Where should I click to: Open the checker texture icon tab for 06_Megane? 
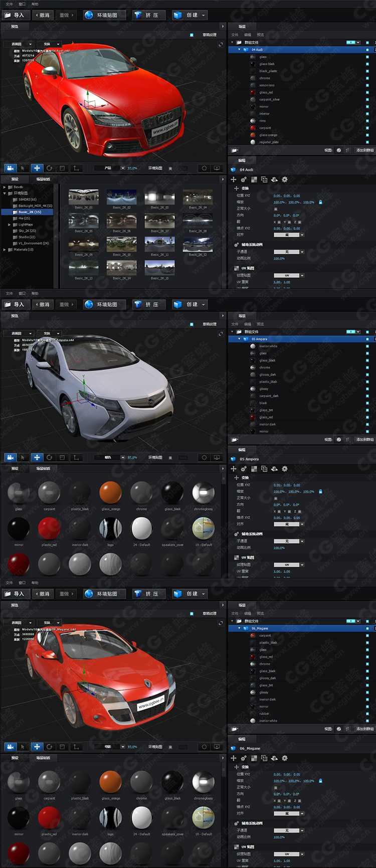click(254, 758)
